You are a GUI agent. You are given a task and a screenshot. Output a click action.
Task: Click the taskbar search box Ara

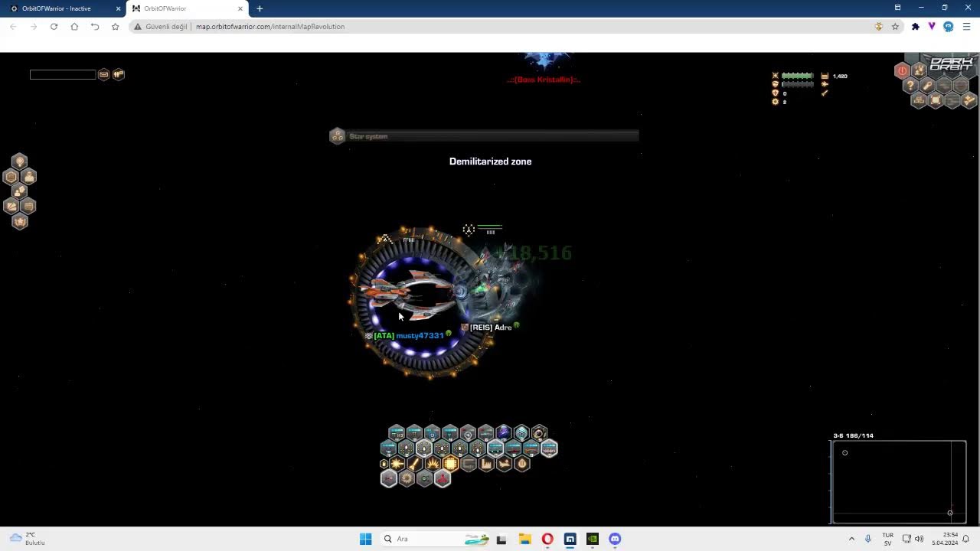pos(436,539)
